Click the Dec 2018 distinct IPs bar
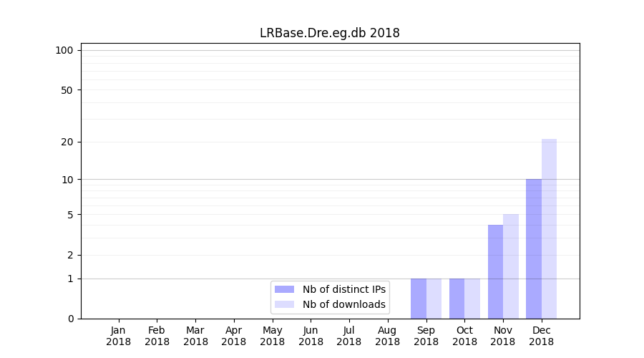Viewport: 644px width, 358px height. tap(534, 248)
